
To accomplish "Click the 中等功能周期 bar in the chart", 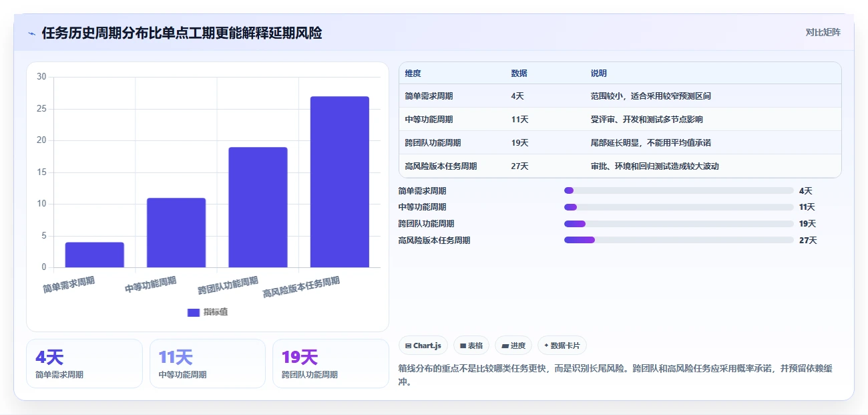I will [176, 233].
